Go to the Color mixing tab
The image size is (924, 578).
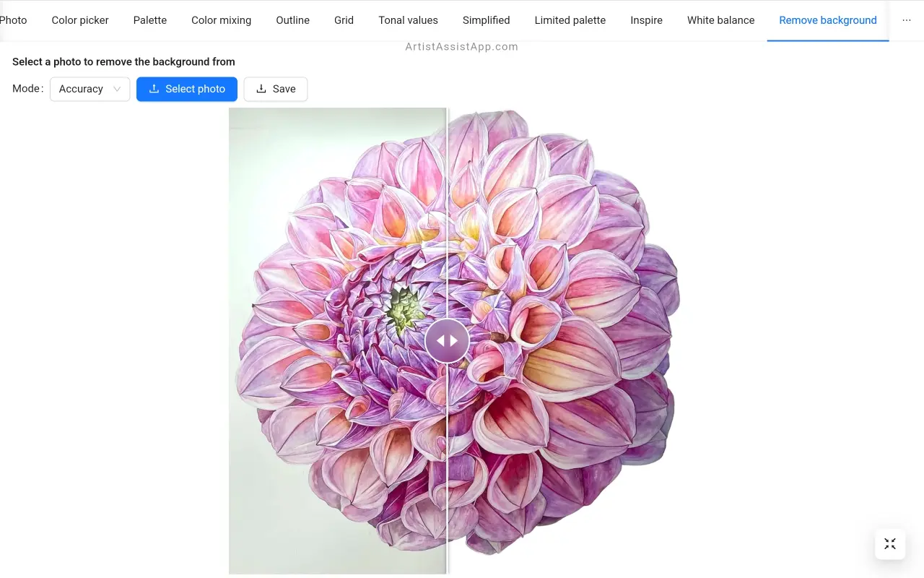click(x=221, y=20)
